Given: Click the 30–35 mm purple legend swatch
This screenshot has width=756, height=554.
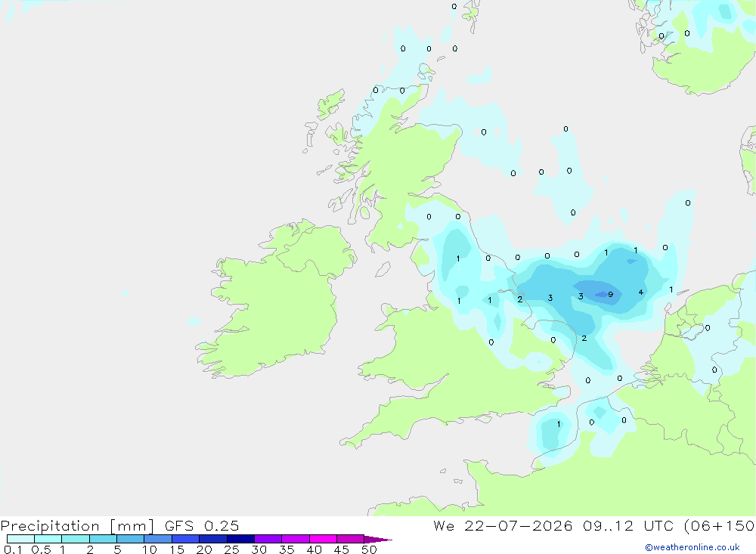Looking at the screenshot, I should (x=268, y=539).
